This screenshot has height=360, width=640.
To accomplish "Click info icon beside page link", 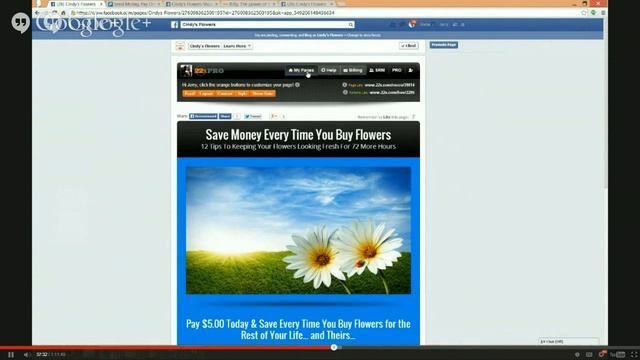I will pyautogui.click(x=345, y=85).
